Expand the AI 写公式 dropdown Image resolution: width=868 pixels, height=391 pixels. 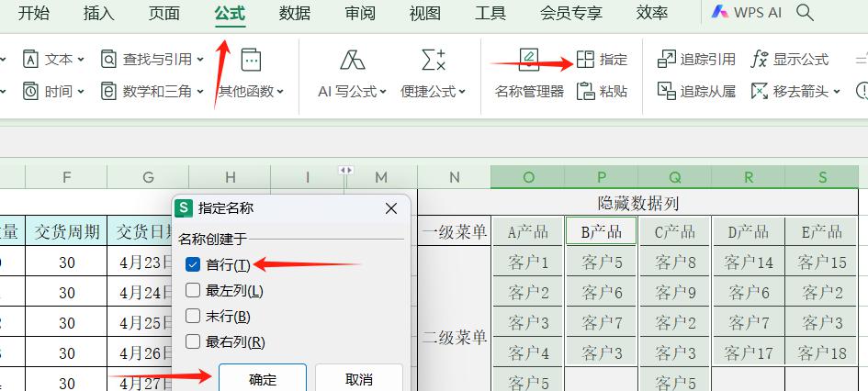coord(382,92)
